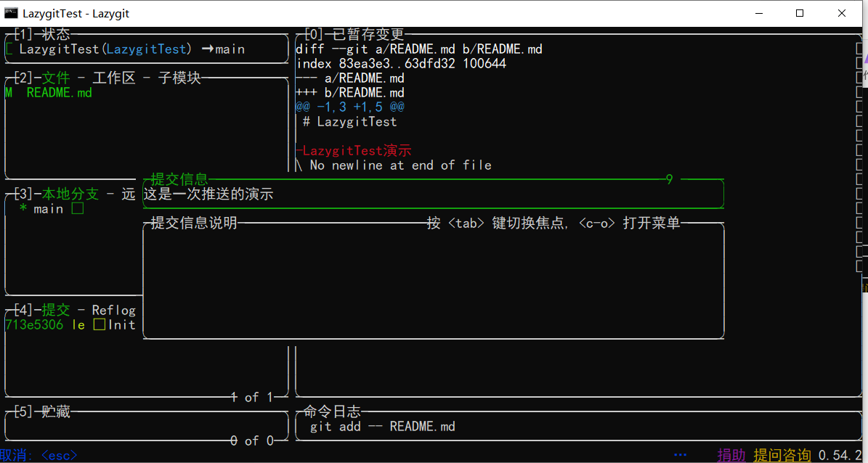The image size is (868, 463).
Task: Click the box glyph after main branch
Action: point(78,209)
